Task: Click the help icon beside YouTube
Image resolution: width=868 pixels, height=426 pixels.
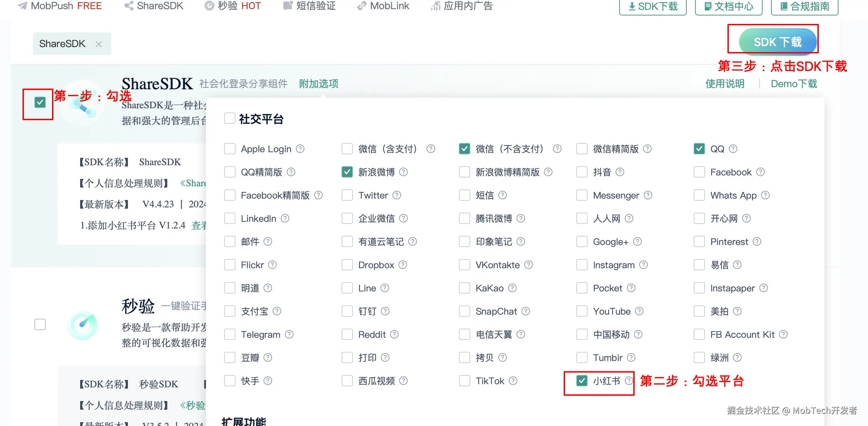Action: (639, 311)
